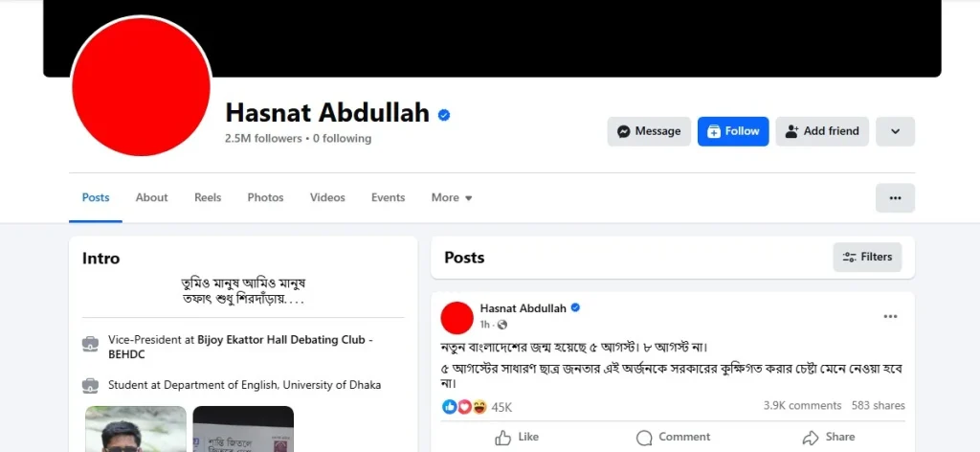Open the posts Filters menu
This screenshot has height=452, width=980.
click(x=867, y=257)
